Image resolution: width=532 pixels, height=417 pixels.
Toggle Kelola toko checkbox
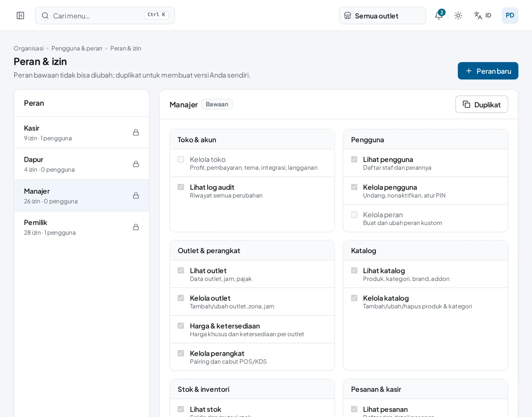tap(181, 159)
